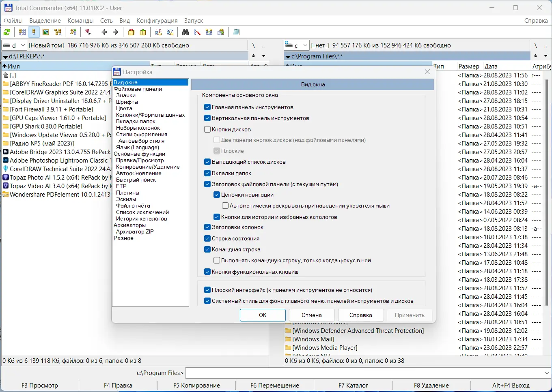552x392 pixels.
Task: Expand the command line history dropdown
Action: click(x=547, y=373)
